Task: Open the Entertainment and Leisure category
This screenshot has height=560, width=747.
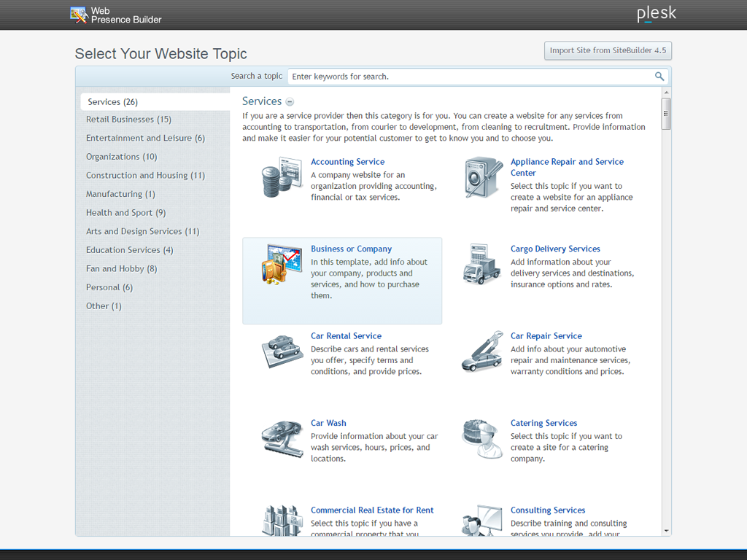Action: pos(145,138)
